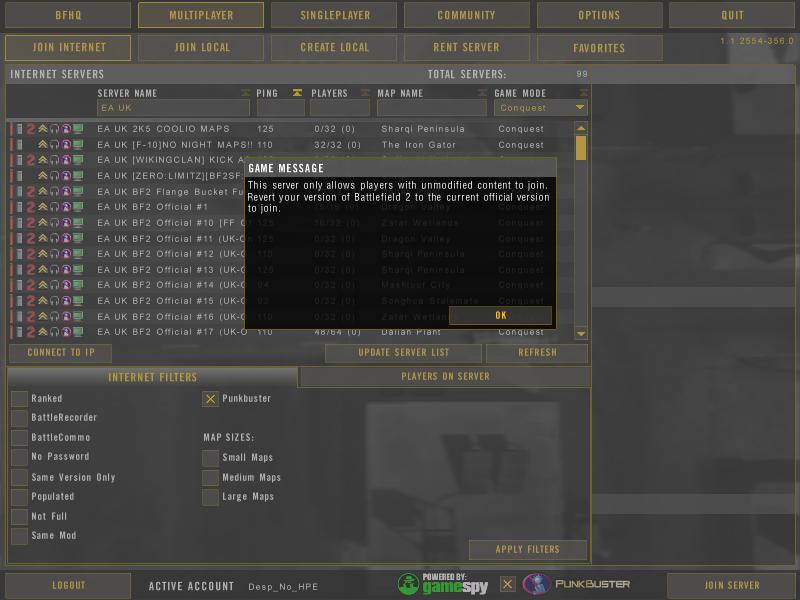The image size is (800, 600).
Task: Toggle PunkBuster checkbox in bottom bar
Action: click(x=507, y=584)
